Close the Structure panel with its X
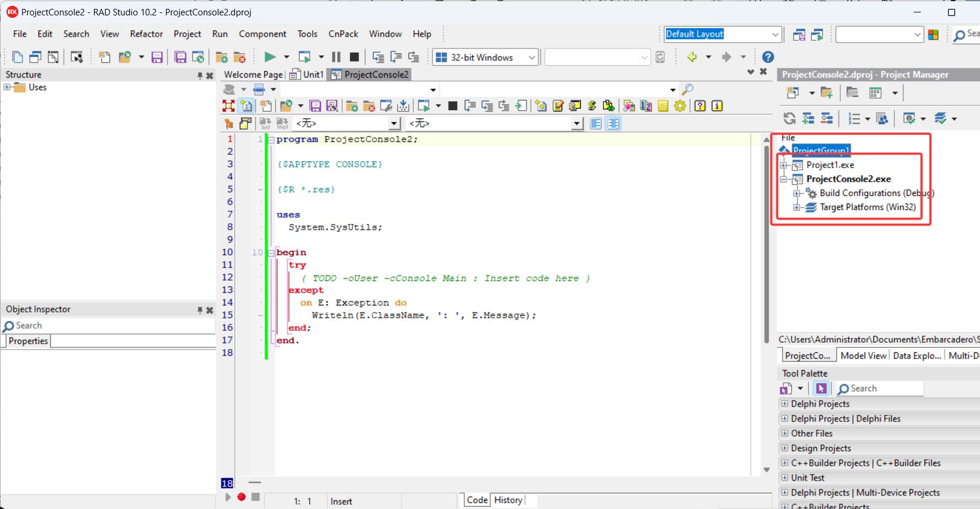 (x=210, y=75)
